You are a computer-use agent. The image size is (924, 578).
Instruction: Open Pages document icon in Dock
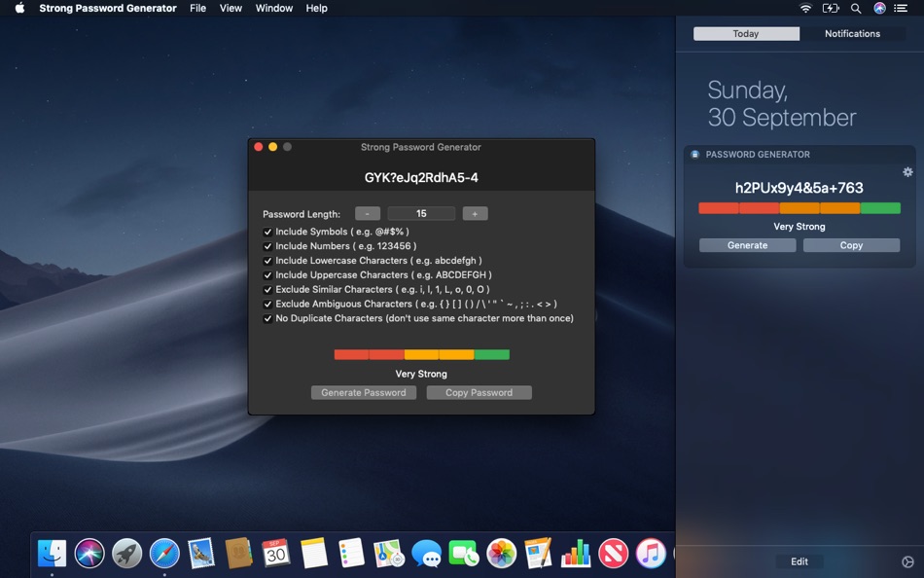(539, 554)
